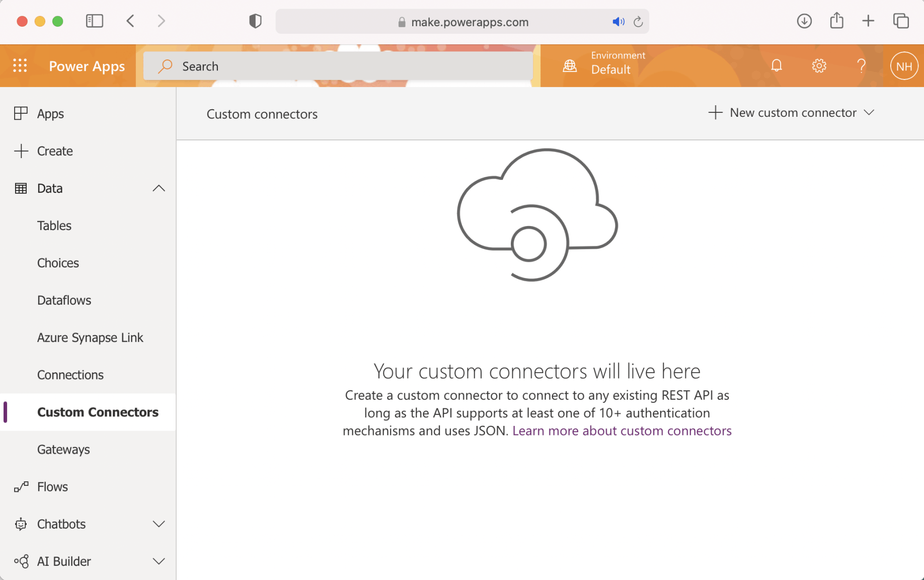The height and width of the screenshot is (580, 924).
Task: Toggle the Safari sidebar panel
Action: 94,21
